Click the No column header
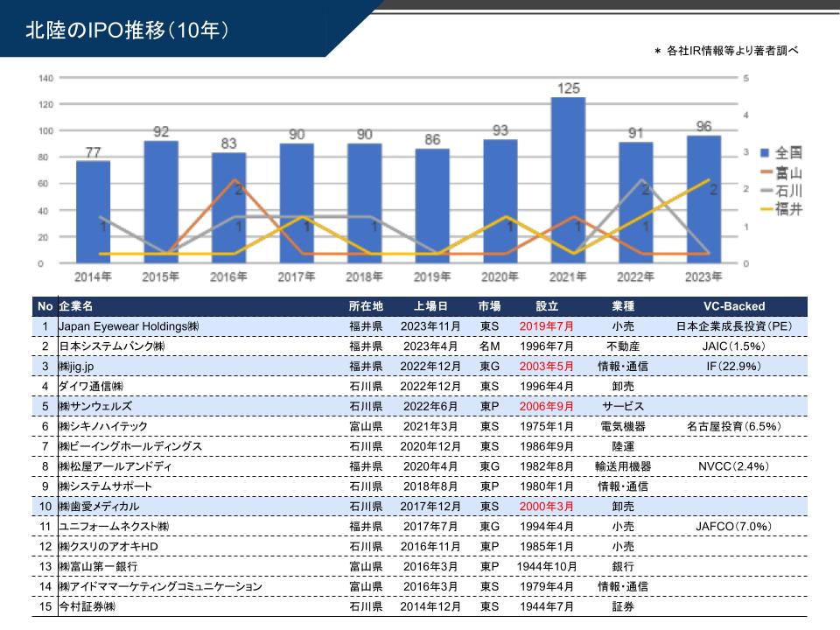 tap(45, 306)
